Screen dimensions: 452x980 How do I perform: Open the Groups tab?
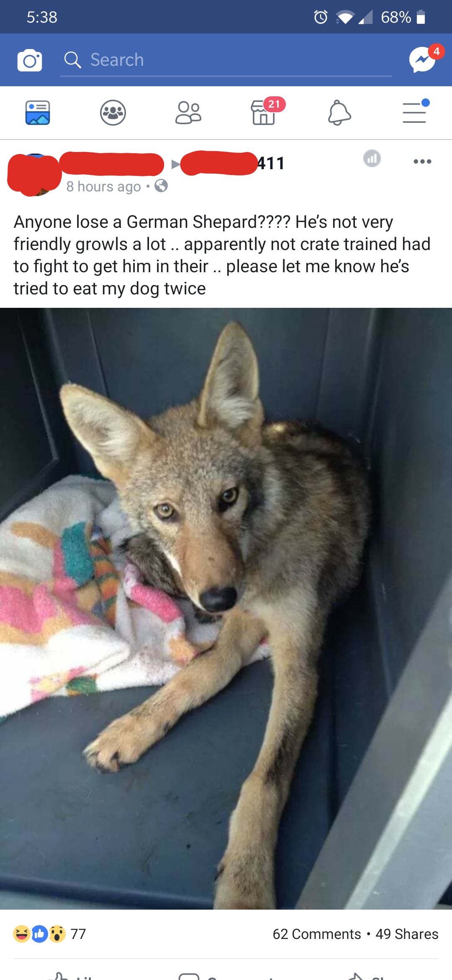click(x=113, y=113)
